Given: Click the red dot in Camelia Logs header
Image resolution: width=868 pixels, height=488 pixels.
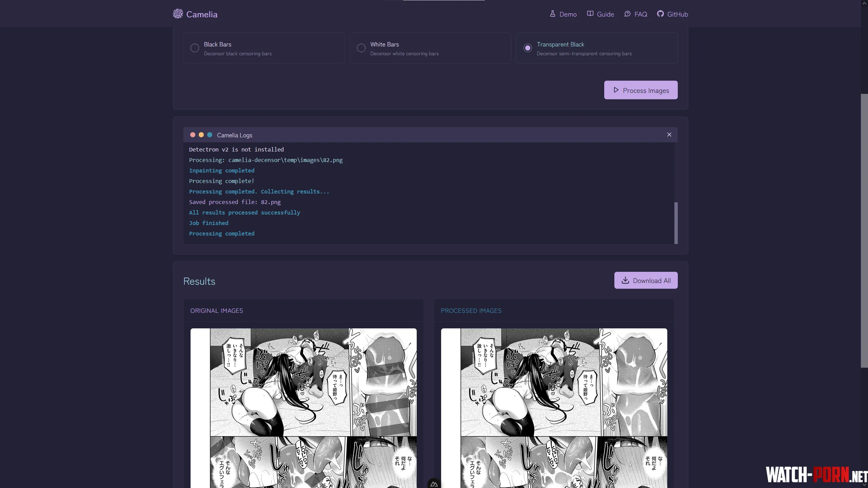Looking at the screenshot, I should pyautogui.click(x=193, y=135).
